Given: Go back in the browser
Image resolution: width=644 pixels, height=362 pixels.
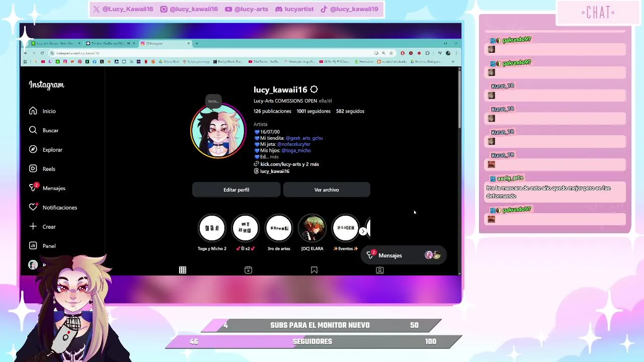Looking at the screenshot, I should tap(26, 53).
